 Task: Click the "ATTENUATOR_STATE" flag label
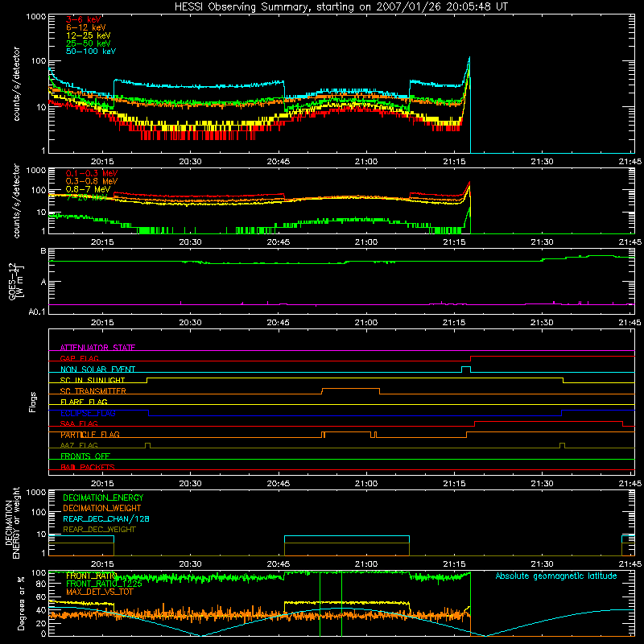97,348
